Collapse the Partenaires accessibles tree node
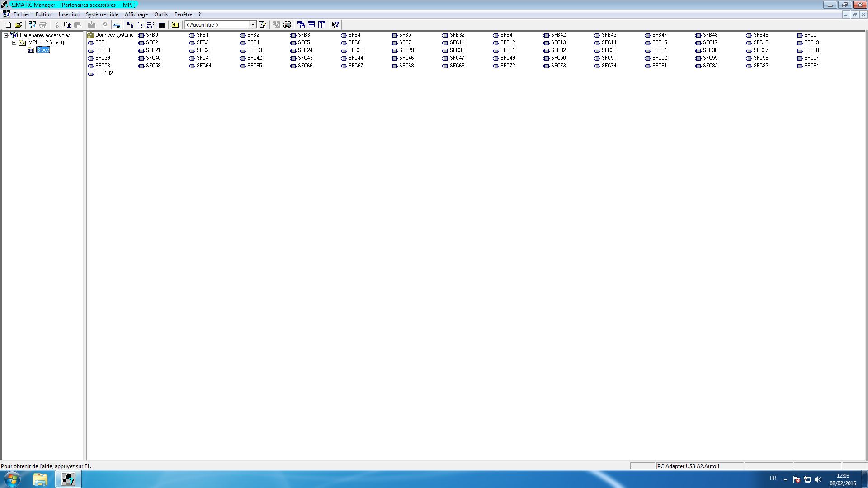Screen dimensions: 868x488 (5, 35)
